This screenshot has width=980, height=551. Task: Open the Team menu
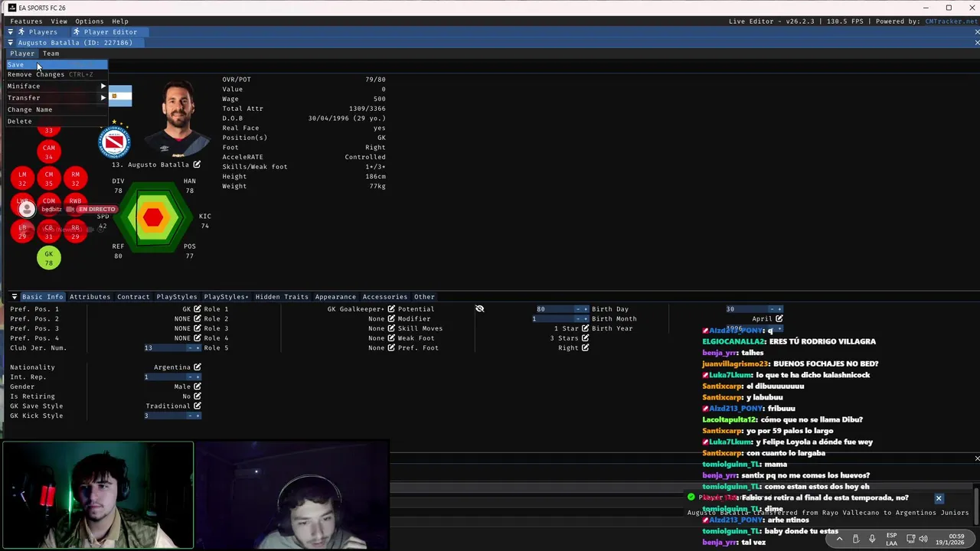click(51, 54)
